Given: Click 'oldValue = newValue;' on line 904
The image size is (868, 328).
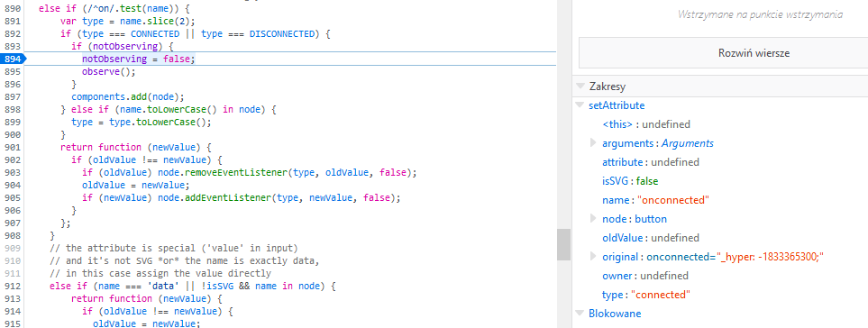Looking at the screenshot, I should (x=135, y=185).
